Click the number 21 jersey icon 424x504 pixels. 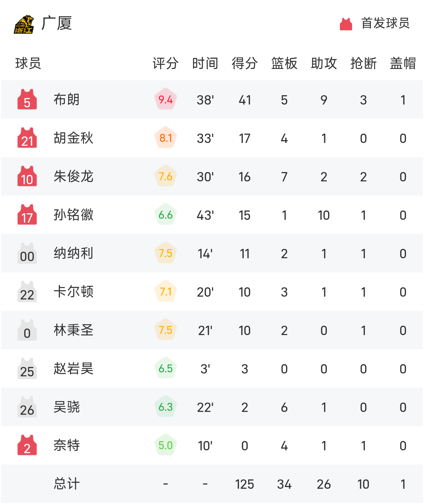27,138
